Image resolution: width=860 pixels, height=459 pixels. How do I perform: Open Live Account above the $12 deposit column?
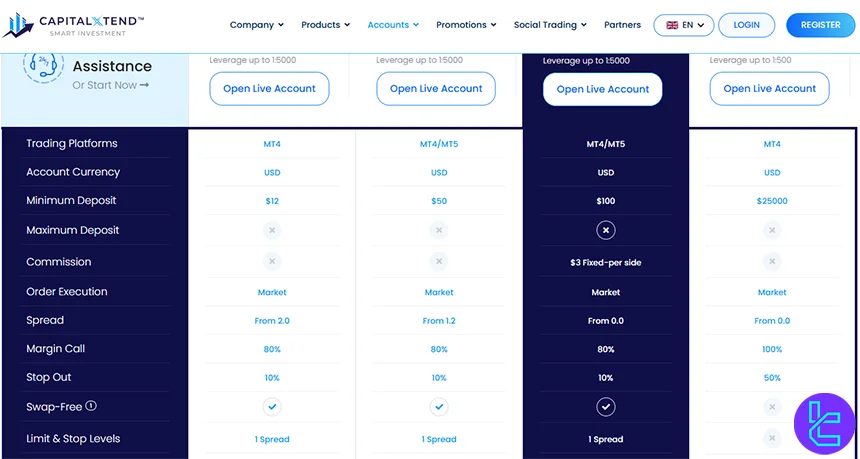click(269, 89)
